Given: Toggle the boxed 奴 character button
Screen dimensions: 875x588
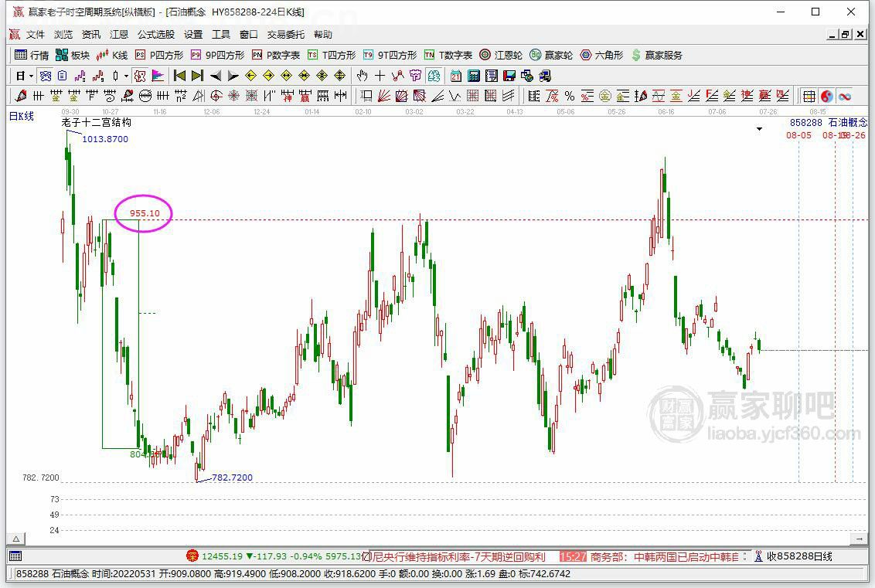Looking at the screenshot, I should pyautogui.click(x=139, y=76).
